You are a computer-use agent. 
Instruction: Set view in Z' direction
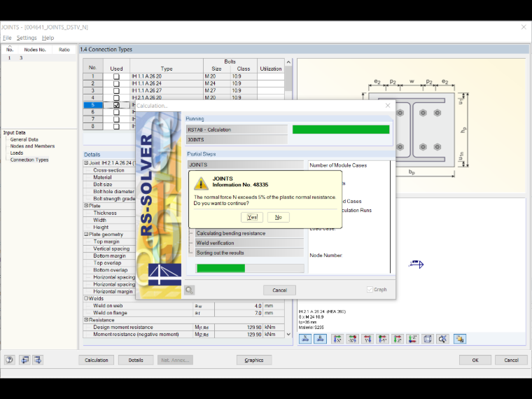point(398,339)
